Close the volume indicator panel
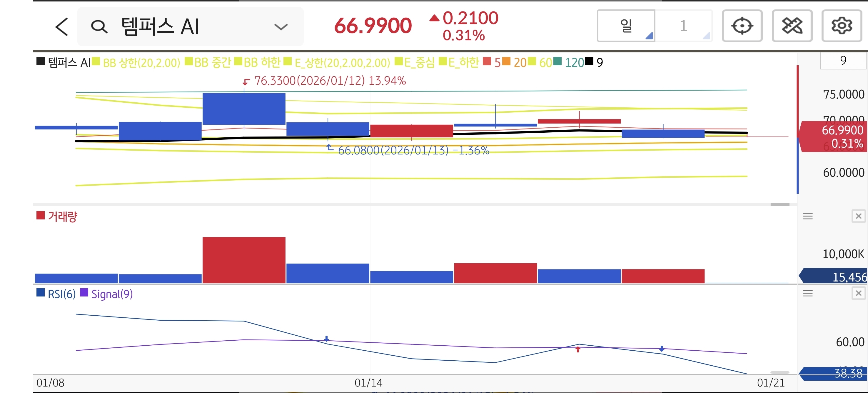The width and height of the screenshot is (868, 393). [x=858, y=216]
